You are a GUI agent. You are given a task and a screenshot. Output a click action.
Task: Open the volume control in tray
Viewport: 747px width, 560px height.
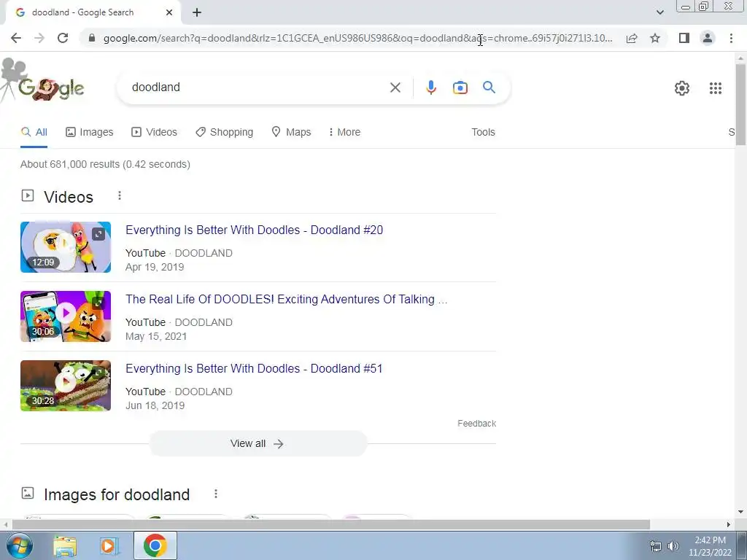[673, 546]
